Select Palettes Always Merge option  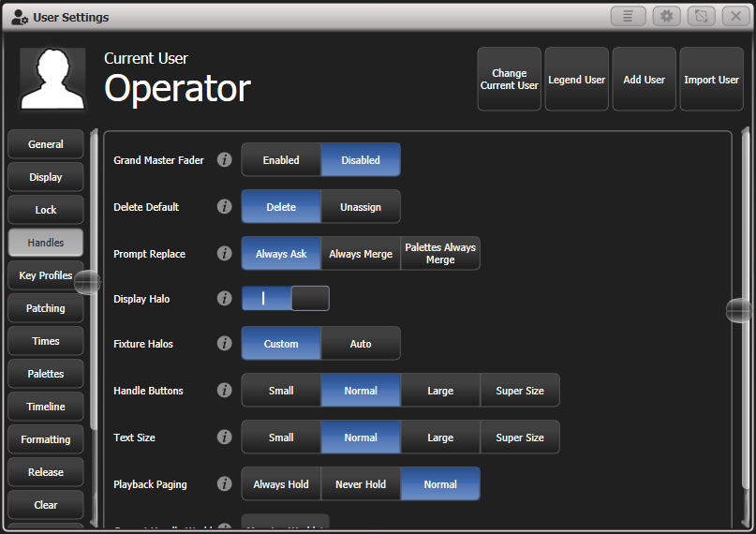click(x=440, y=253)
